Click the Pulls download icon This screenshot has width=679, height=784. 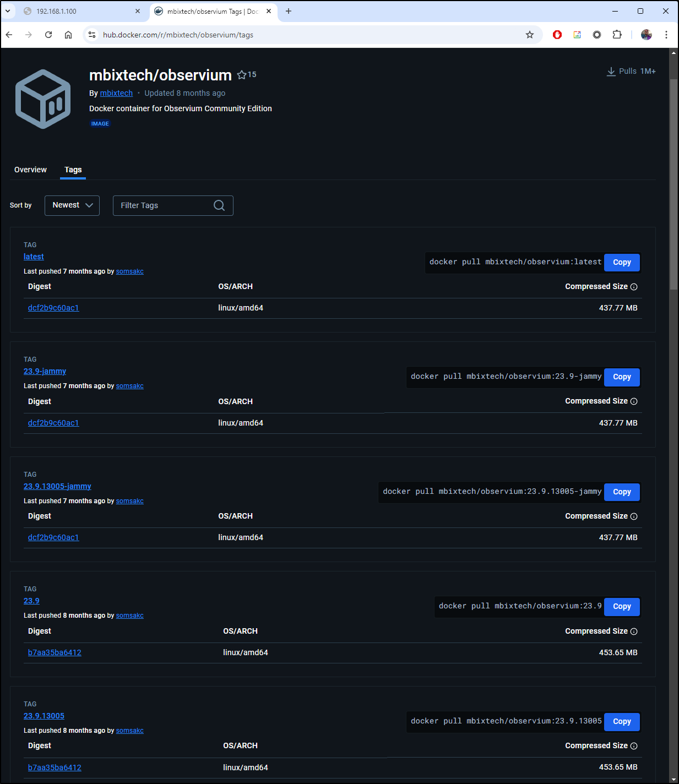coord(611,72)
